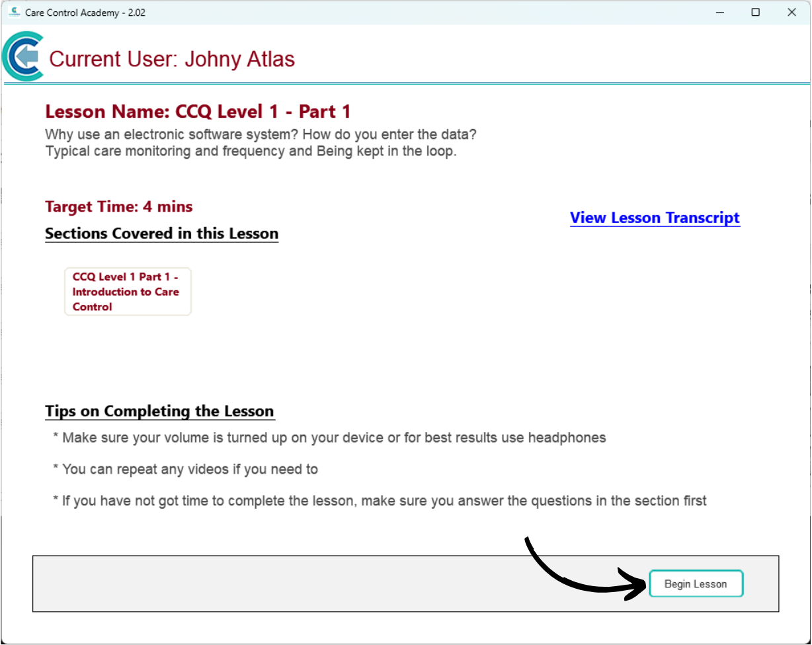This screenshot has width=812, height=645.
Task: Maximize the Care Control Academy window
Action: (x=755, y=13)
